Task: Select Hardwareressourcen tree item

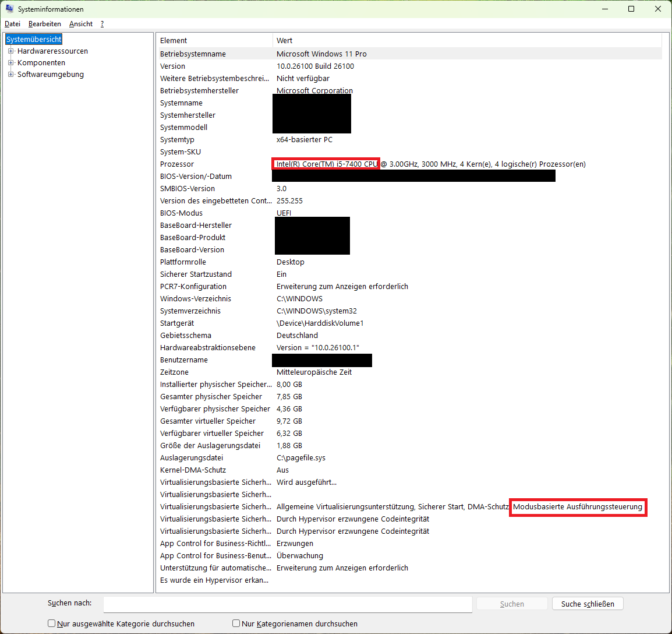Action: coord(52,51)
